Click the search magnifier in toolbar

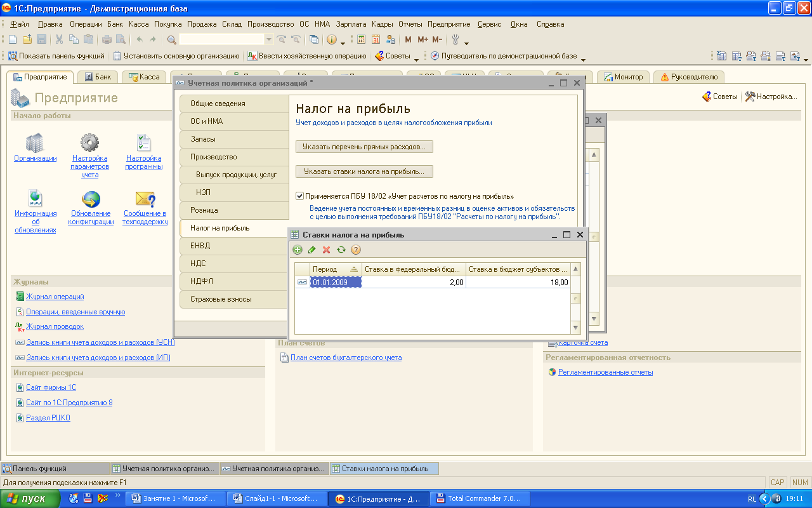coord(172,39)
